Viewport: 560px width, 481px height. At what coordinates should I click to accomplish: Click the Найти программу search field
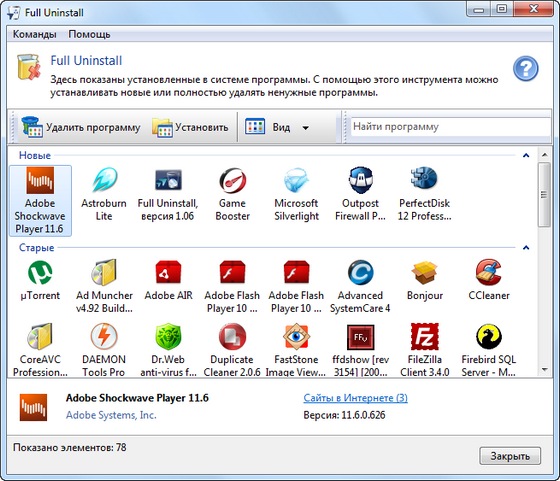point(450,127)
